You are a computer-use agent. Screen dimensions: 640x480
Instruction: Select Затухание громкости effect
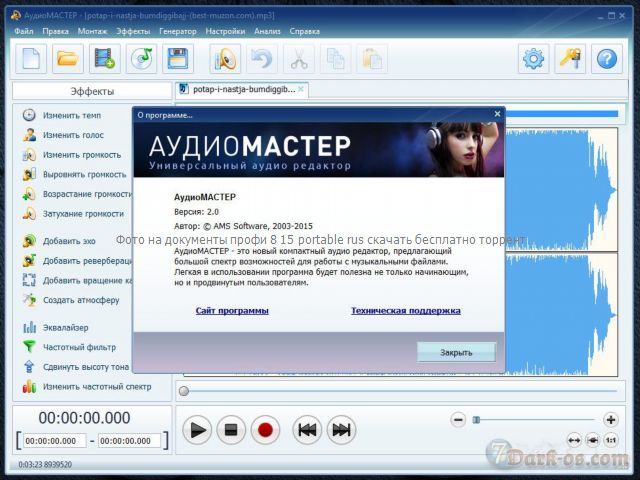click(73, 213)
